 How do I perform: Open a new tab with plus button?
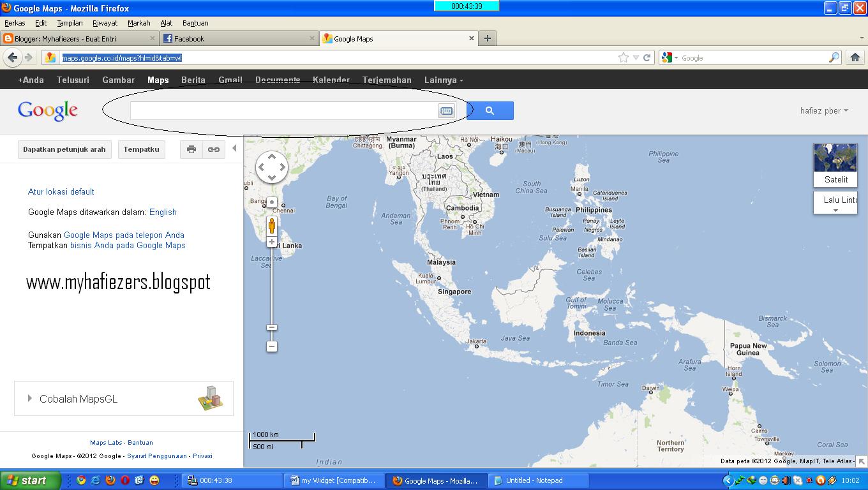click(488, 38)
